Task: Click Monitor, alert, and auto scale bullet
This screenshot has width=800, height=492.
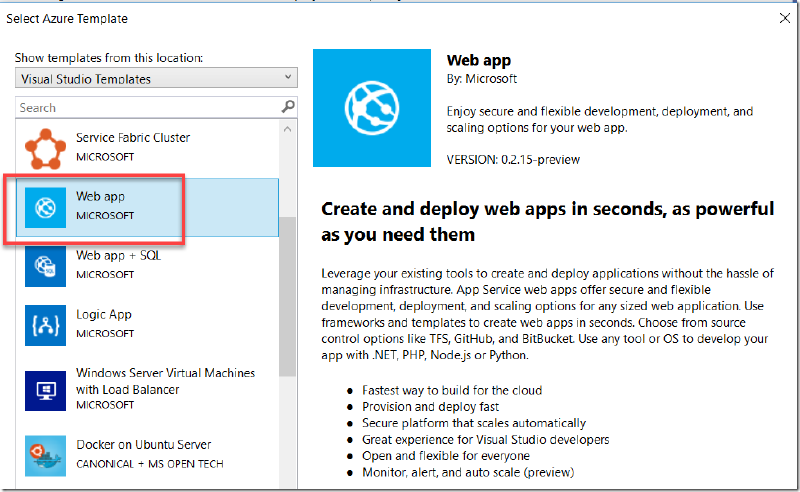Action: coord(468,472)
